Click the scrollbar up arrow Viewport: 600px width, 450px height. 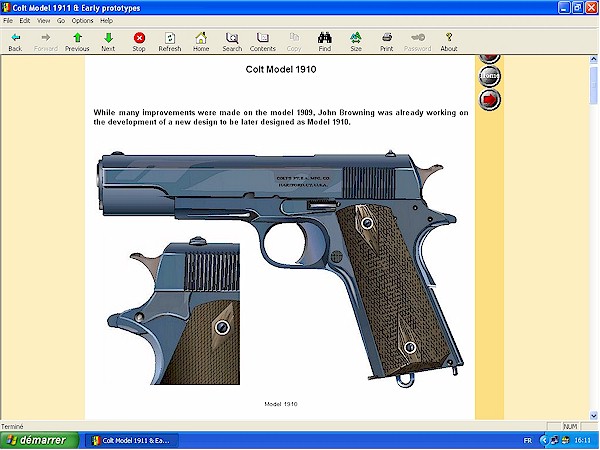[x=593, y=59]
